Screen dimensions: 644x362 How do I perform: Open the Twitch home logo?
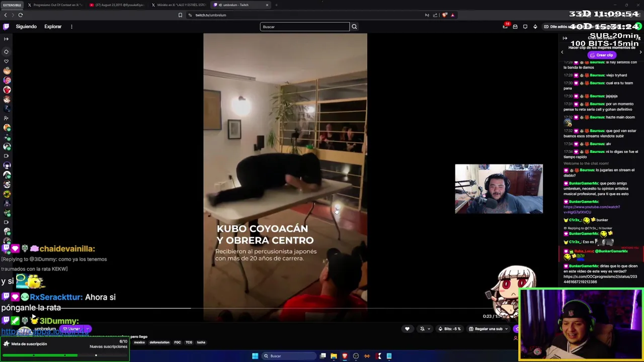(x=6, y=27)
